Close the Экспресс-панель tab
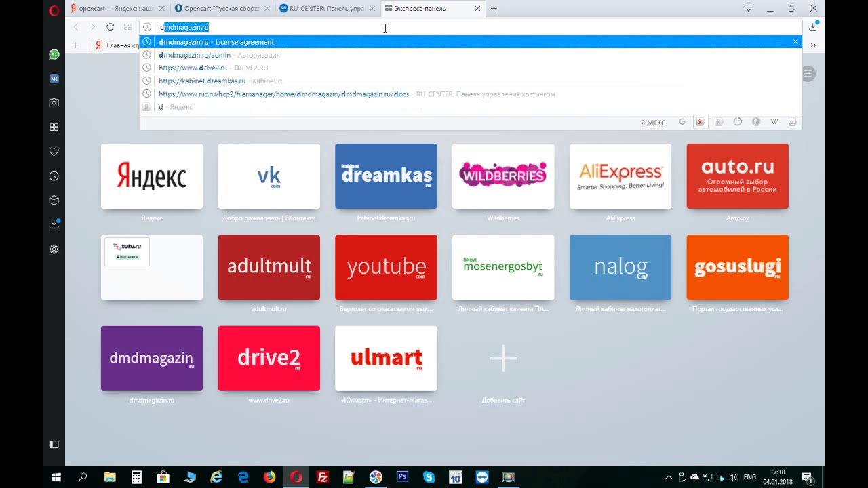This screenshot has width=868, height=488. [x=477, y=9]
